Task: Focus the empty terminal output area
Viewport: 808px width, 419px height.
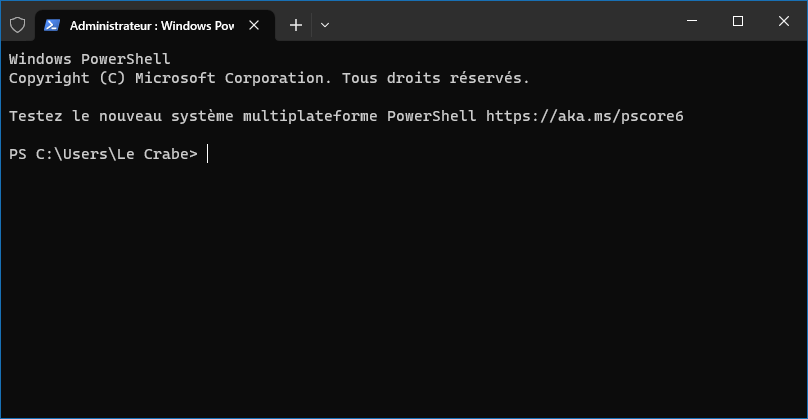Action: pyautogui.click(x=404, y=289)
